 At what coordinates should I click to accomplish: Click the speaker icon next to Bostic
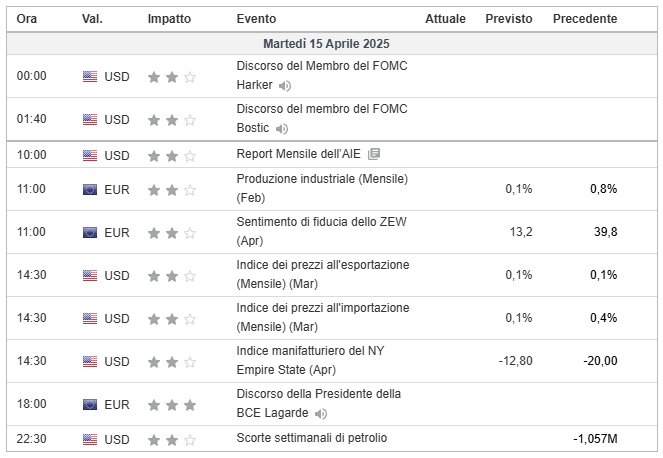(282, 129)
